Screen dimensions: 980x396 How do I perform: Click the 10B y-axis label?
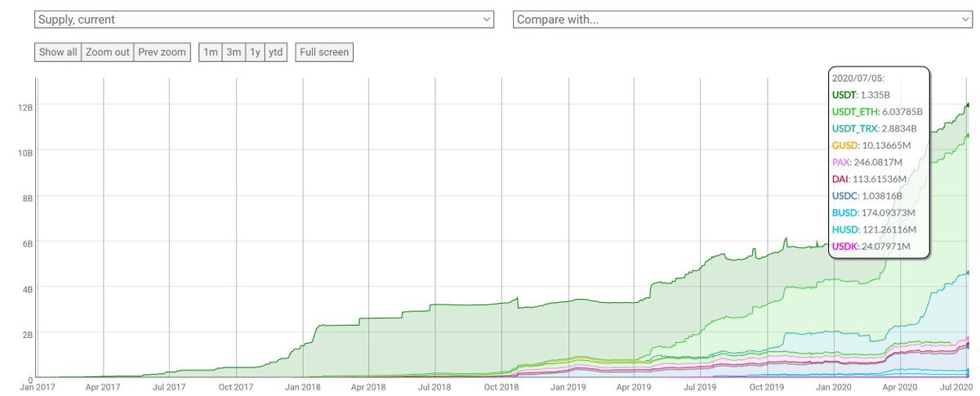point(25,153)
